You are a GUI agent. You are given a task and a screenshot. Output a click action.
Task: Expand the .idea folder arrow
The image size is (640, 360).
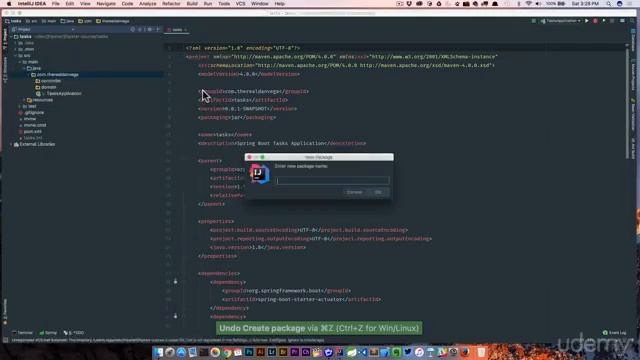[x=16, y=43]
